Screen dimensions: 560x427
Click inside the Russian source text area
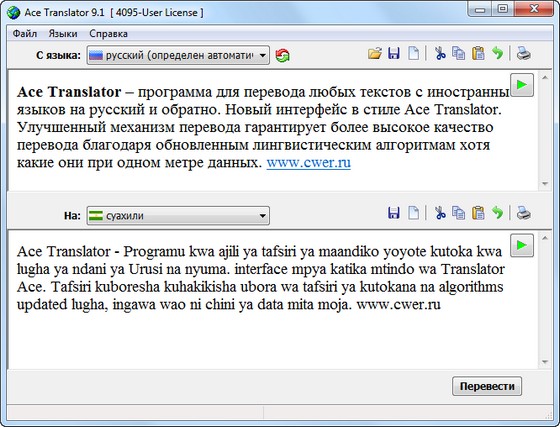click(x=273, y=130)
